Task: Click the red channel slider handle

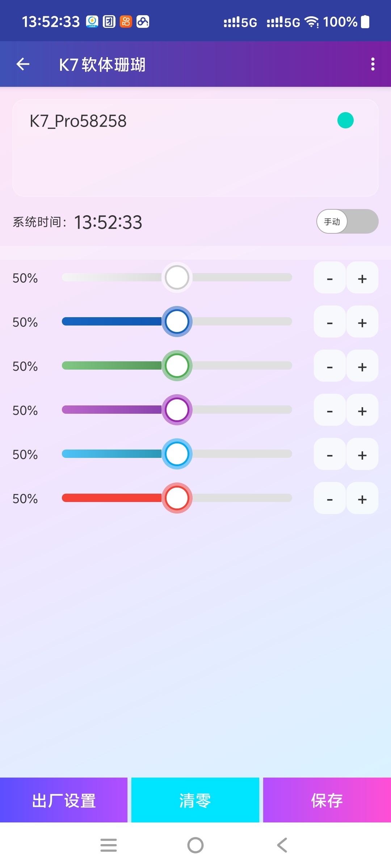Action: (177, 498)
